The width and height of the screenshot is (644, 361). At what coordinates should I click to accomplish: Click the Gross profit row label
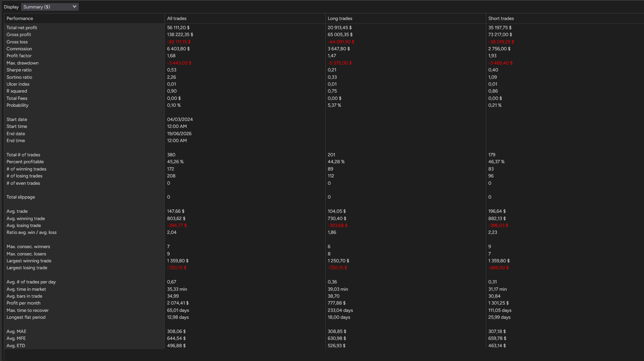[19, 35]
